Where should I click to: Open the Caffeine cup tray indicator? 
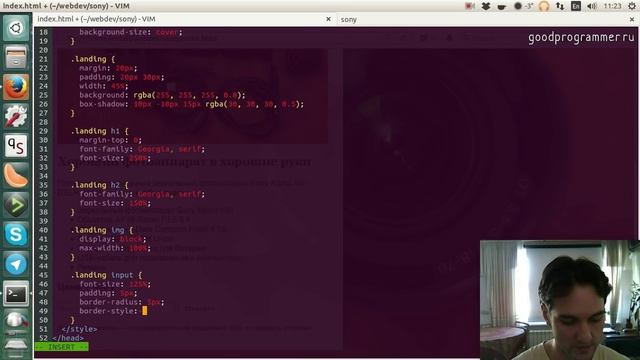pos(502,6)
